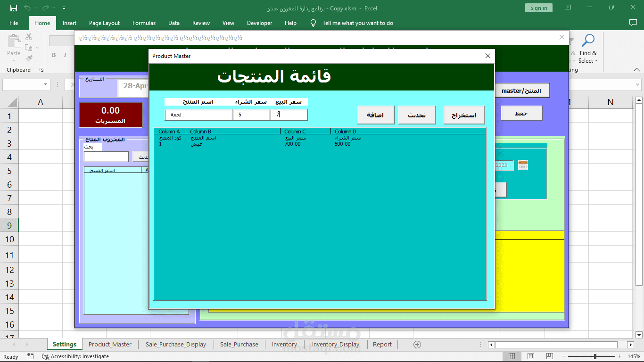Open the Product_Master sheet tab
This screenshot has width=644, height=362.
[110, 345]
